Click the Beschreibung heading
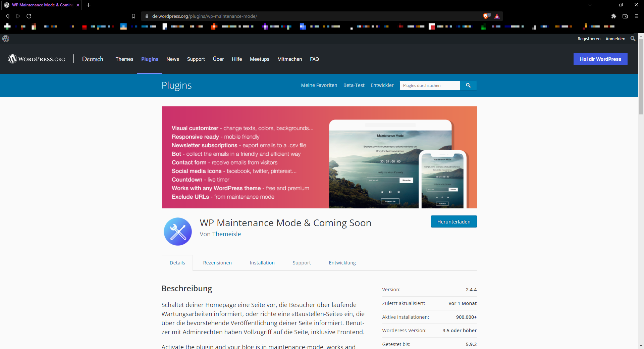Image resolution: width=644 pixels, height=349 pixels. click(187, 289)
